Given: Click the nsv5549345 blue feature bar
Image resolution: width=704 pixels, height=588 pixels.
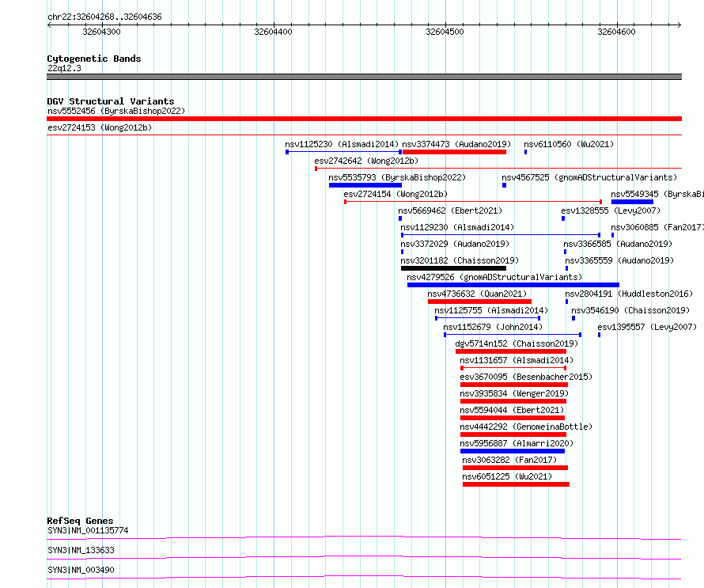Looking at the screenshot, I should (632, 202).
